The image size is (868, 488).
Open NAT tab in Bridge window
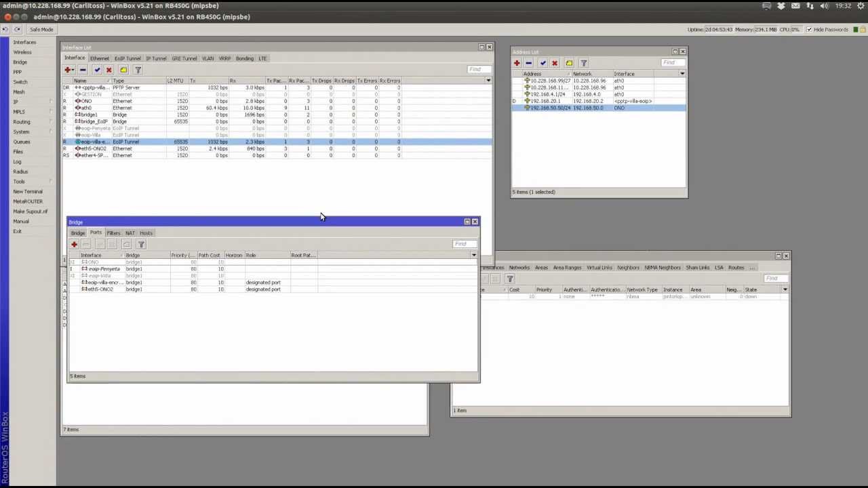pyautogui.click(x=130, y=233)
